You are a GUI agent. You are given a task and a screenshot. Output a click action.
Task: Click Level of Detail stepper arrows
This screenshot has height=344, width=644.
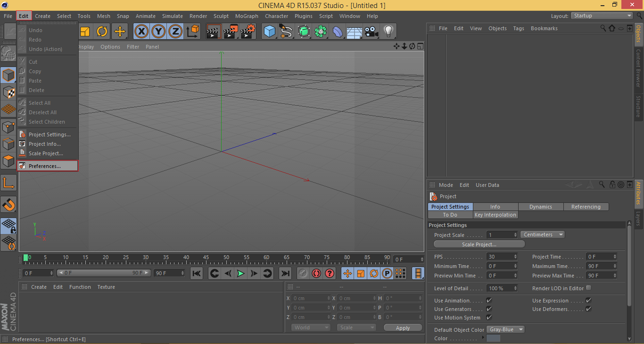click(x=515, y=288)
